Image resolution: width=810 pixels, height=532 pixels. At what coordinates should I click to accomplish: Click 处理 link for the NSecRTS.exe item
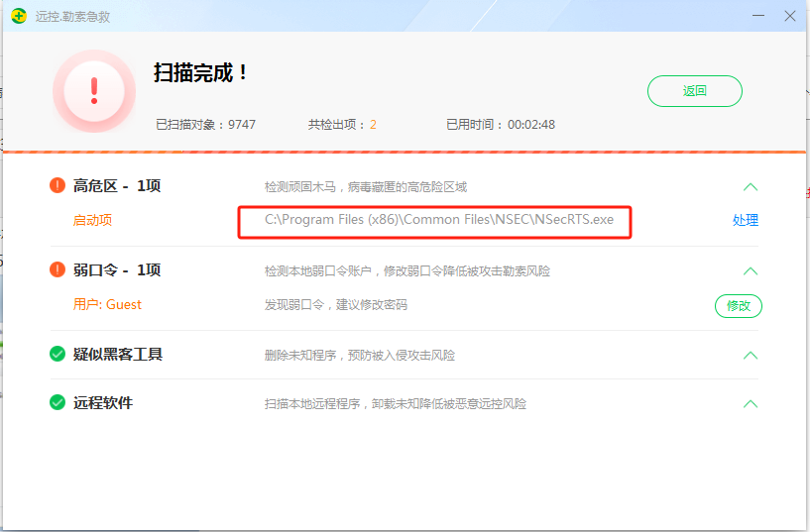click(x=745, y=221)
